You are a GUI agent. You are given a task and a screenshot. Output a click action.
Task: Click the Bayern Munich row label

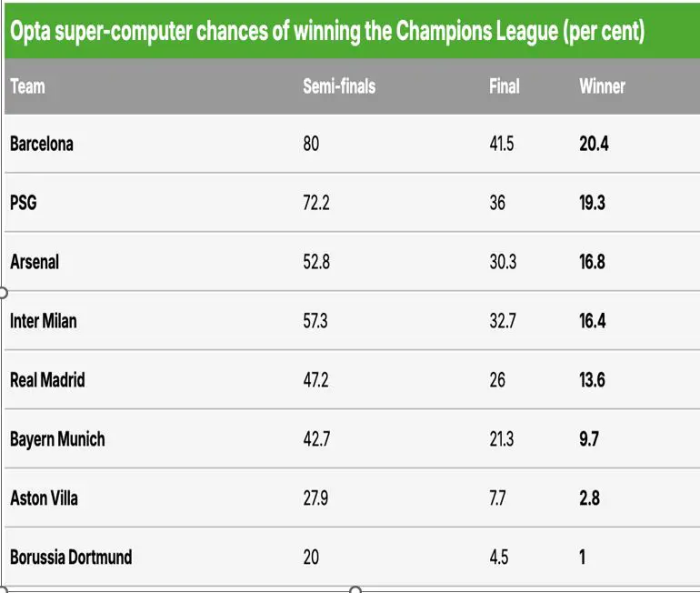tap(57, 439)
